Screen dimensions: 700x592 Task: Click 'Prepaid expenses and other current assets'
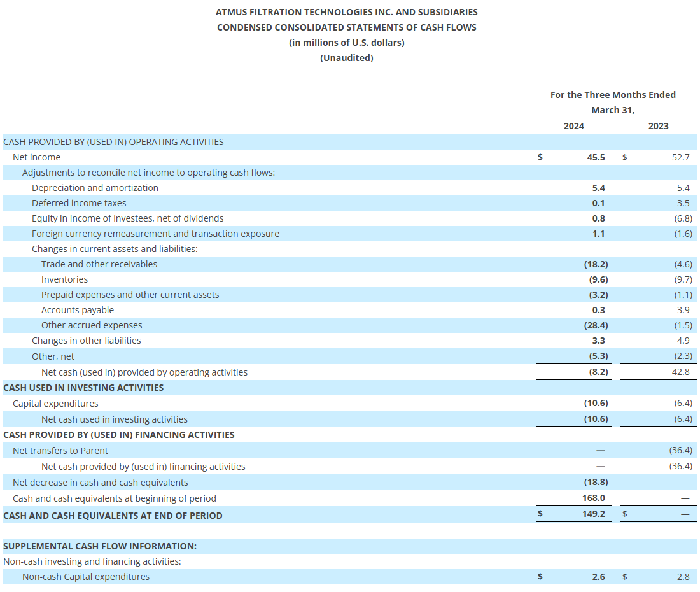click(130, 295)
